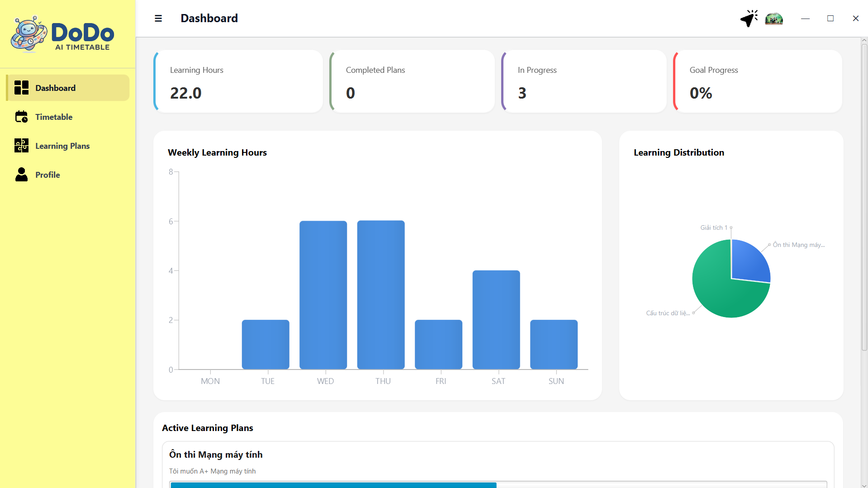Click the 'Ôn thi Mạng máy...' pie label
Screen dimensions: 868x488
[x=799, y=245]
